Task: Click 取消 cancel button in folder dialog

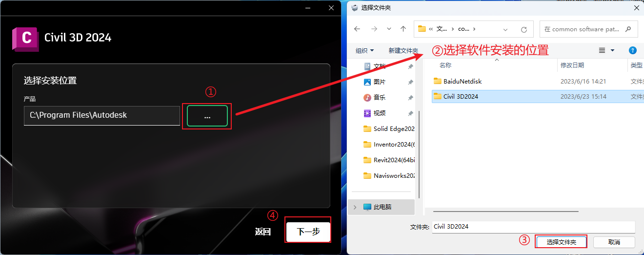Action: pos(614,242)
